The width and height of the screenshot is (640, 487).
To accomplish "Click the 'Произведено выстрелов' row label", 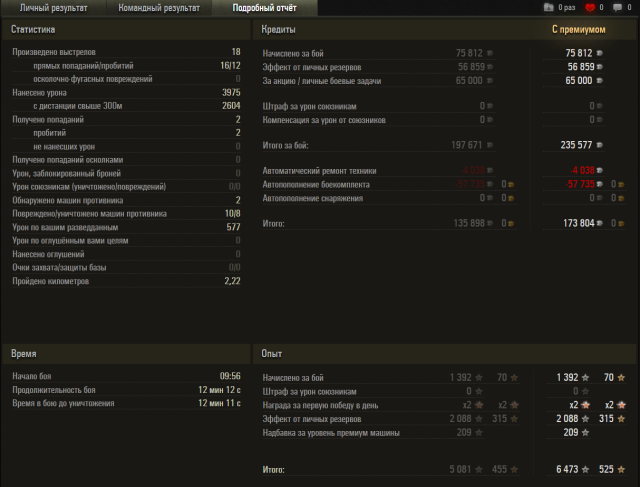I will 55,52.
